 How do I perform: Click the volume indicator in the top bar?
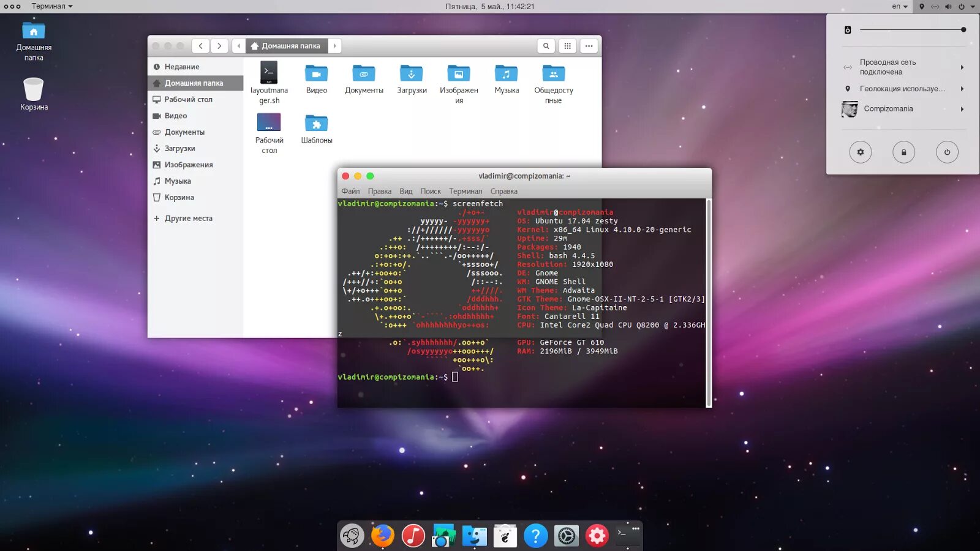pyautogui.click(x=948, y=6)
